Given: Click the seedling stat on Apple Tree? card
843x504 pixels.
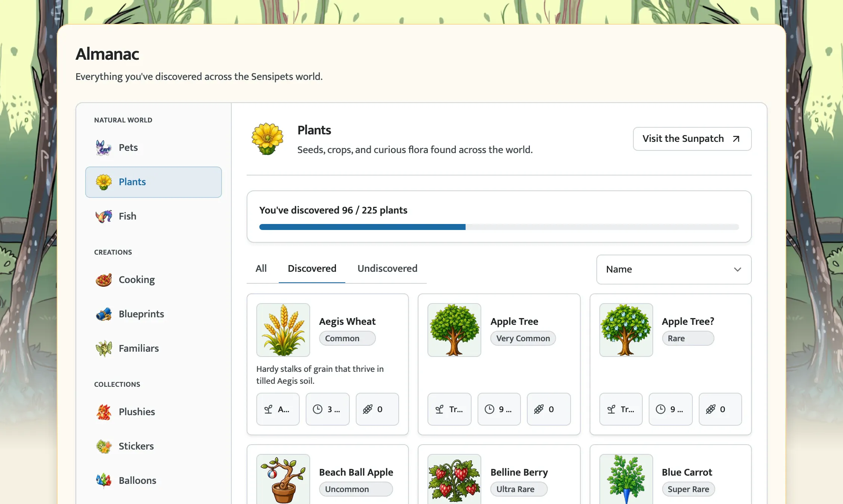Looking at the screenshot, I should pyautogui.click(x=621, y=409).
